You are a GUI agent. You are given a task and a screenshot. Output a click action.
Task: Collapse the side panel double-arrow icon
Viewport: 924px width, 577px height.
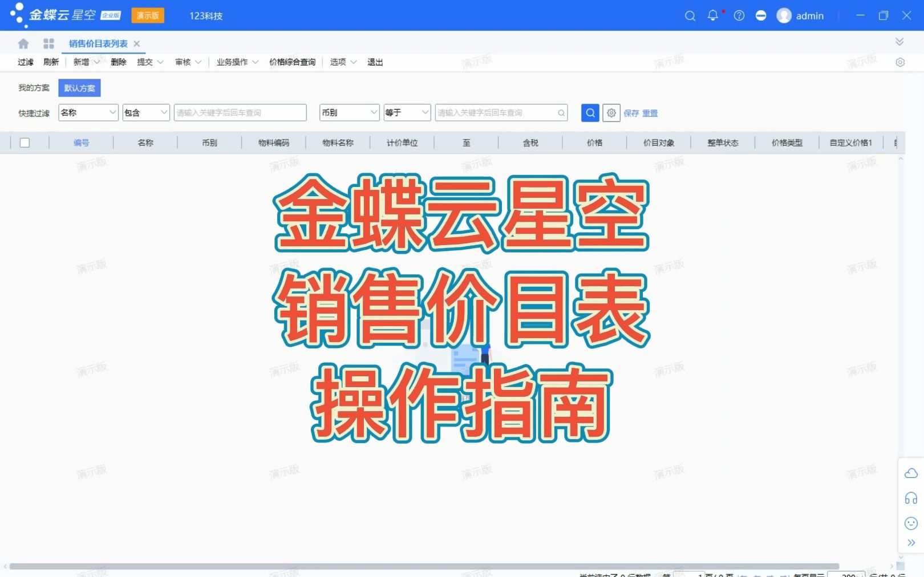pos(911,543)
